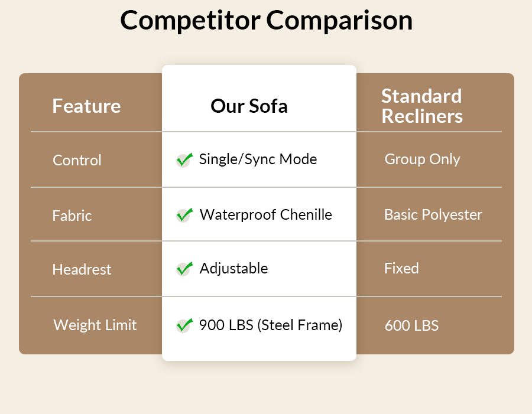Click the Single/Sync Mode text
The image size is (532, 414).
click(x=258, y=159)
